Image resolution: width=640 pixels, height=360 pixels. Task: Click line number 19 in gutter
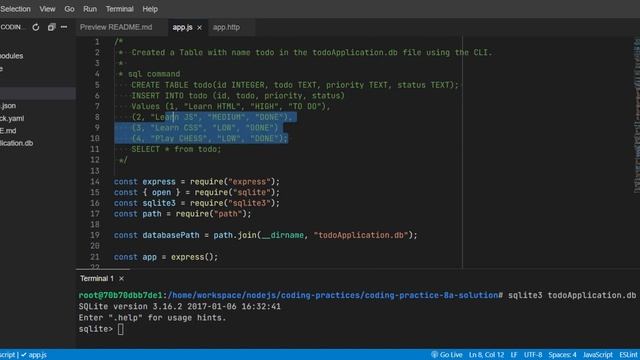pos(95,235)
